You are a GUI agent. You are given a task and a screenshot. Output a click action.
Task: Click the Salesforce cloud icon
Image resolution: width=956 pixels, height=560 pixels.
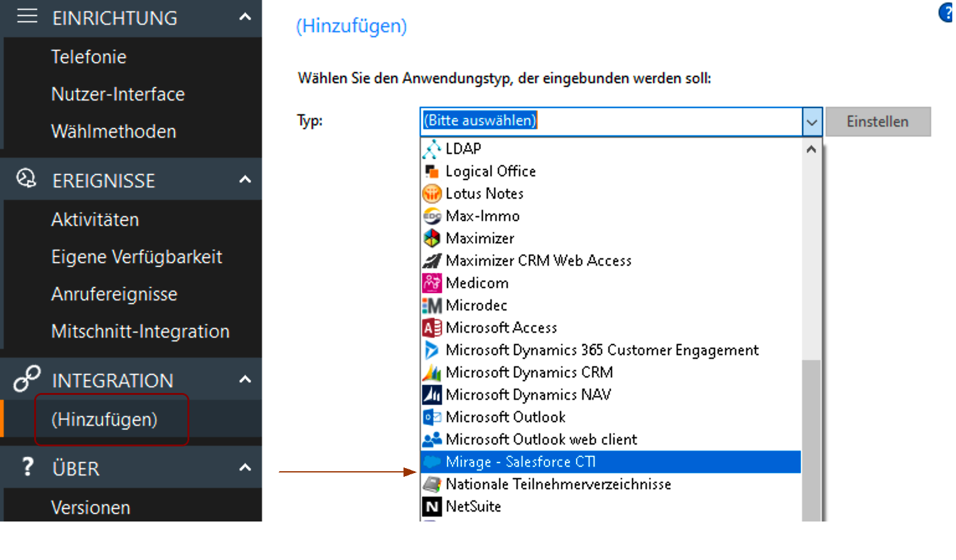point(431,462)
